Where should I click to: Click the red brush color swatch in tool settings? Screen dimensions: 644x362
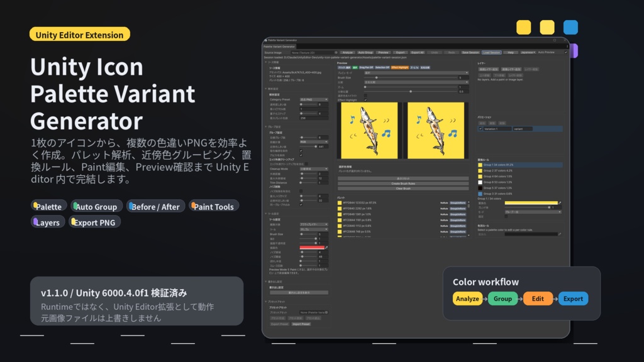(x=312, y=248)
